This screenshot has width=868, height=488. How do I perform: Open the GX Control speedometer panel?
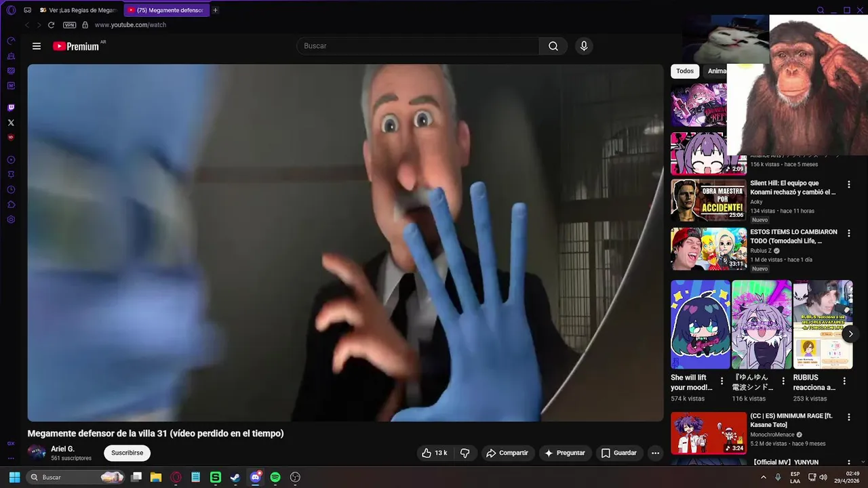click(x=11, y=41)
